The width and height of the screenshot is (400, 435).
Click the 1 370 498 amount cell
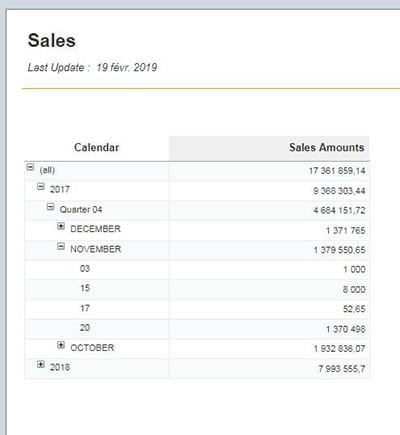(345, 329)
